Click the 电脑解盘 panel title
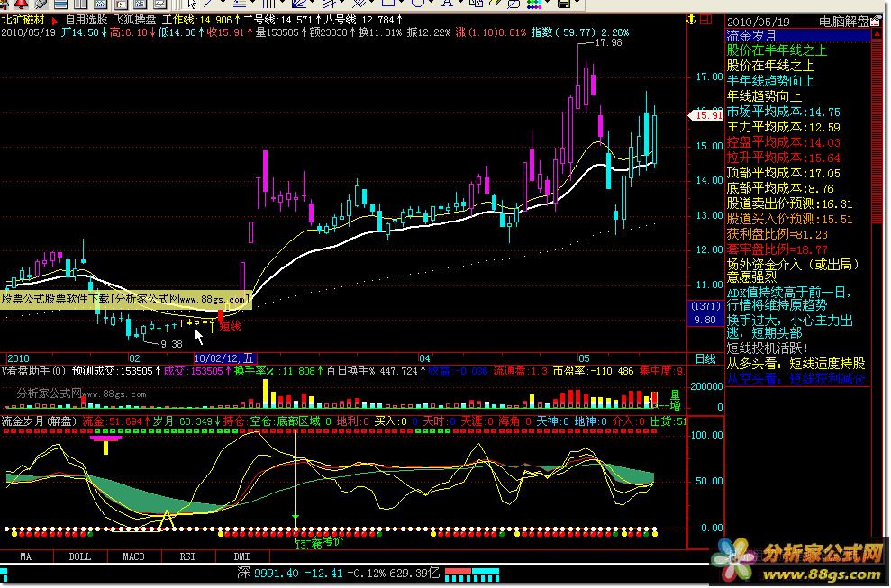891x588 pixels. 844,23
